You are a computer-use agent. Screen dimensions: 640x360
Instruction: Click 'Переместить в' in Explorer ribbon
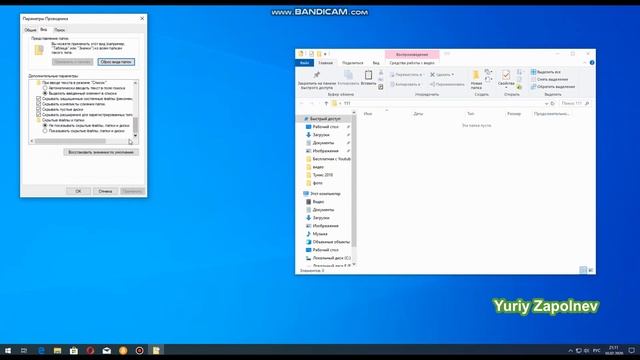click(x=406, y=75)
